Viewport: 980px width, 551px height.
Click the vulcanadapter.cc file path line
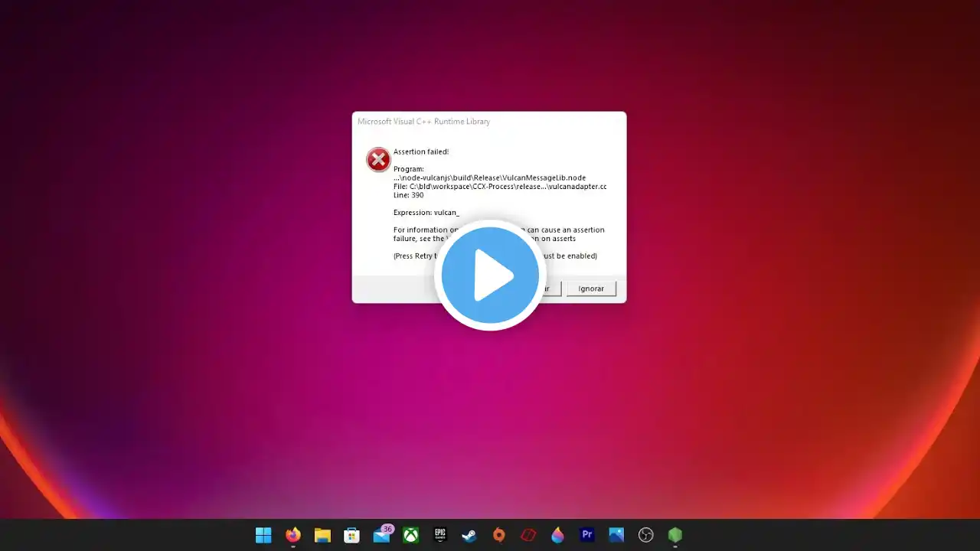click(x=500, y=187)
